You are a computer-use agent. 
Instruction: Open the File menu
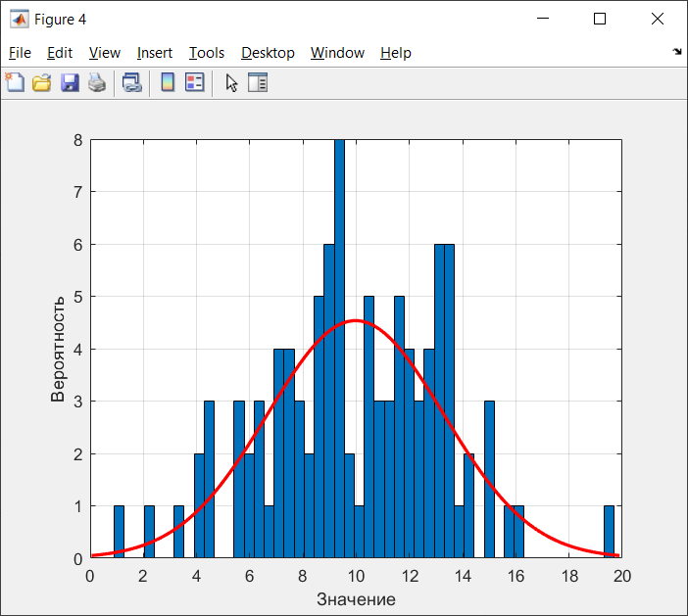click(20, 53)
